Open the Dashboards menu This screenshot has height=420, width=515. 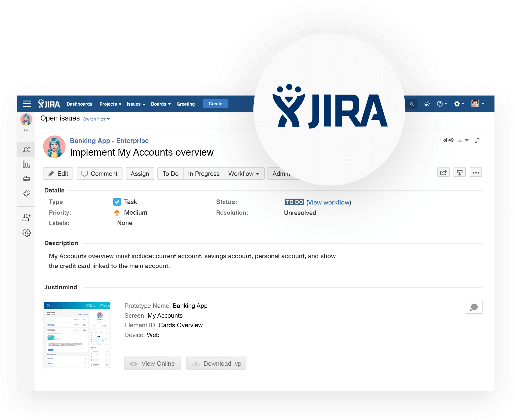(x=80, y=104)
